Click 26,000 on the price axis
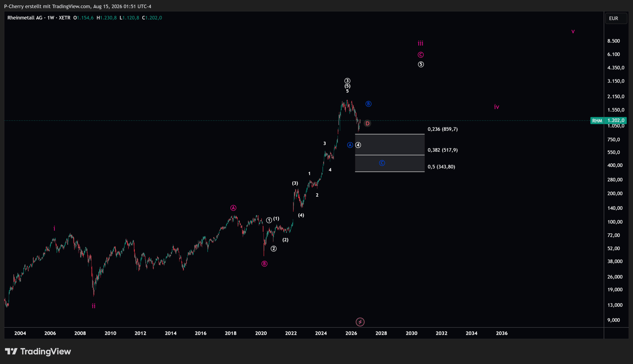The width and height of the screenshot is (633, 364). click(615, 277)
